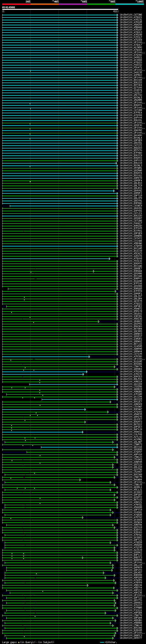Click the UniRef100_A7R7U2 label
The height and width of the screenshot is (644, 146).
(131, 517)
